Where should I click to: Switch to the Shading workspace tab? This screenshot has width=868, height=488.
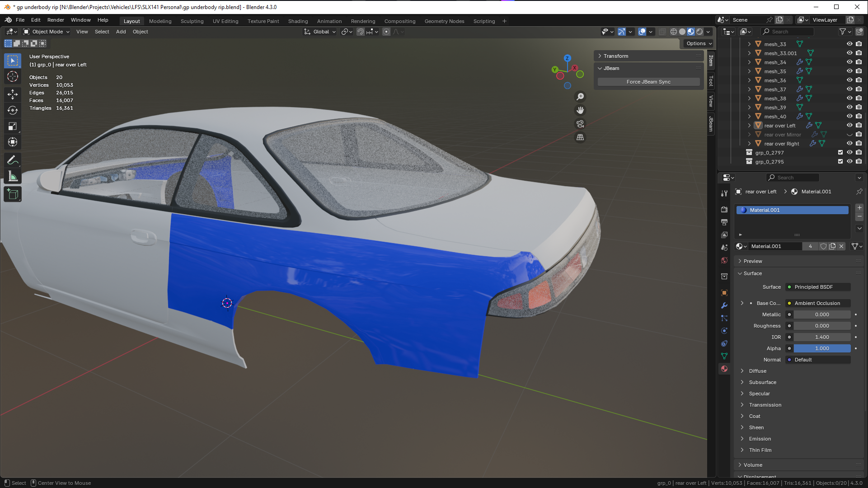pos(298,21)
